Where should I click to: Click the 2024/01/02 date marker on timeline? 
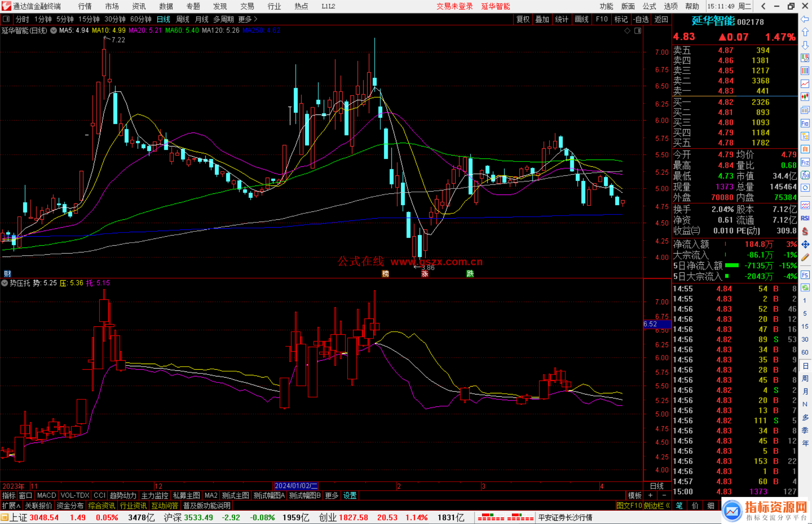click(296, 486)
